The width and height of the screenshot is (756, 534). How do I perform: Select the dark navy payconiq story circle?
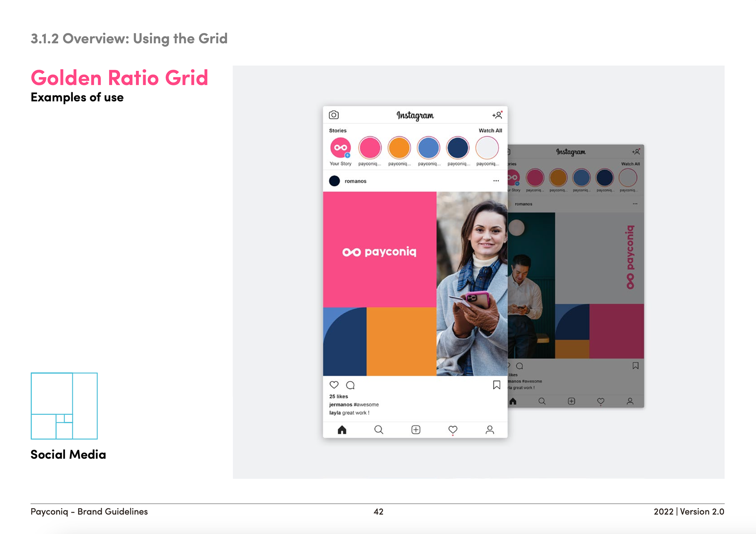click(458, 148)
